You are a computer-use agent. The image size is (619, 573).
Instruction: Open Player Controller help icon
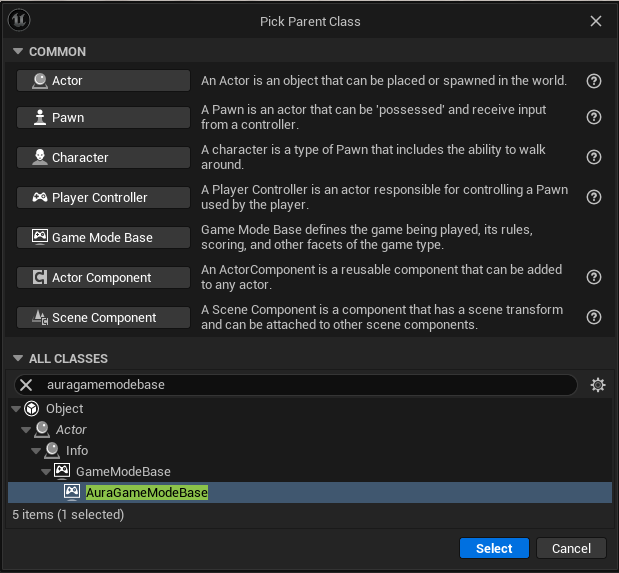pos(594,197)
